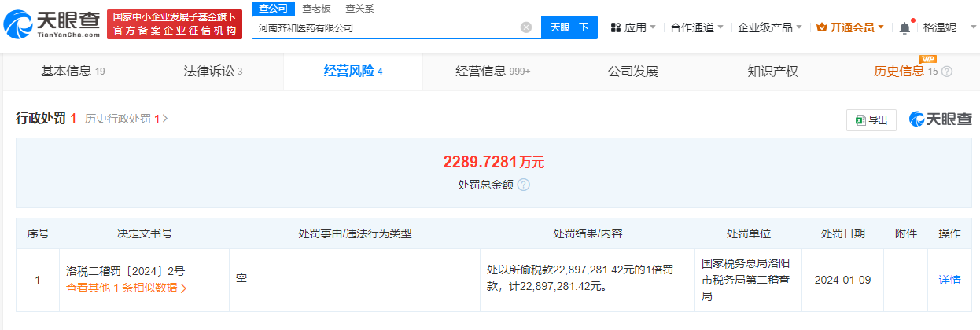The height and width of the screenshot is (330, 980).
Task: Switch to the 知识产权 tab
Action: [773, 71]
